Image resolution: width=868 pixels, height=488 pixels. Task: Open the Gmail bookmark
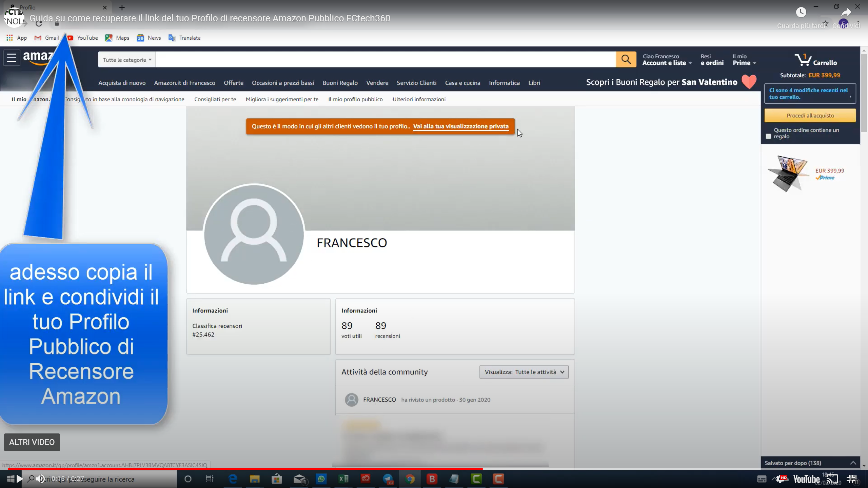tap(47, 38)
